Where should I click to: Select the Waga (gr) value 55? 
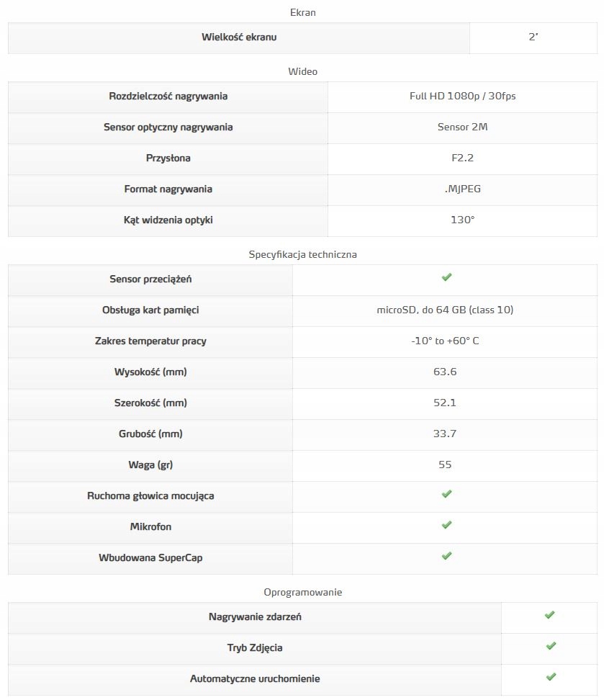(x=445, y=465)
